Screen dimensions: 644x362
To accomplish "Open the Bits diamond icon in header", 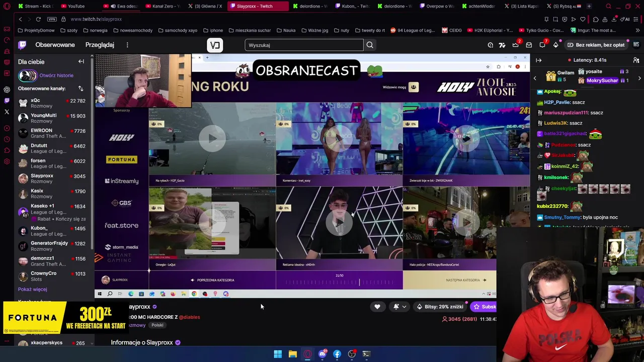I will [x=555, y=45].
